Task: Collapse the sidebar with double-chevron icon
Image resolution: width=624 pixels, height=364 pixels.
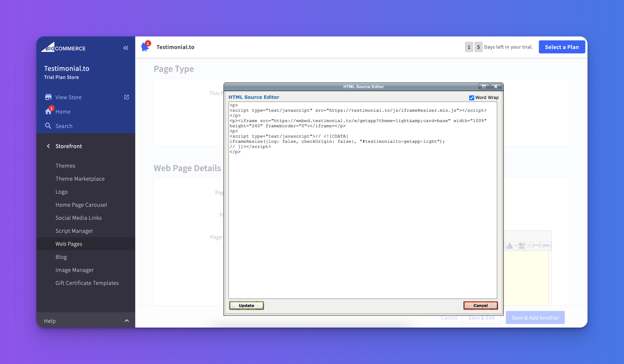Action: [126, 48]
